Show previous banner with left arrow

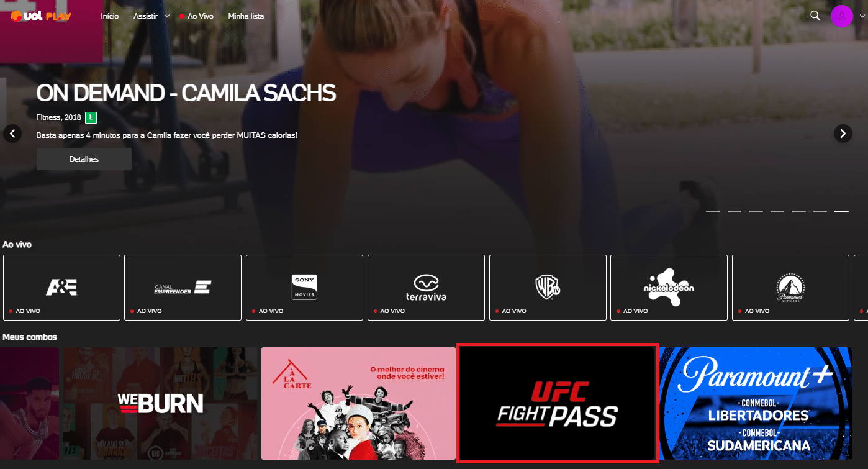[12, 133]
